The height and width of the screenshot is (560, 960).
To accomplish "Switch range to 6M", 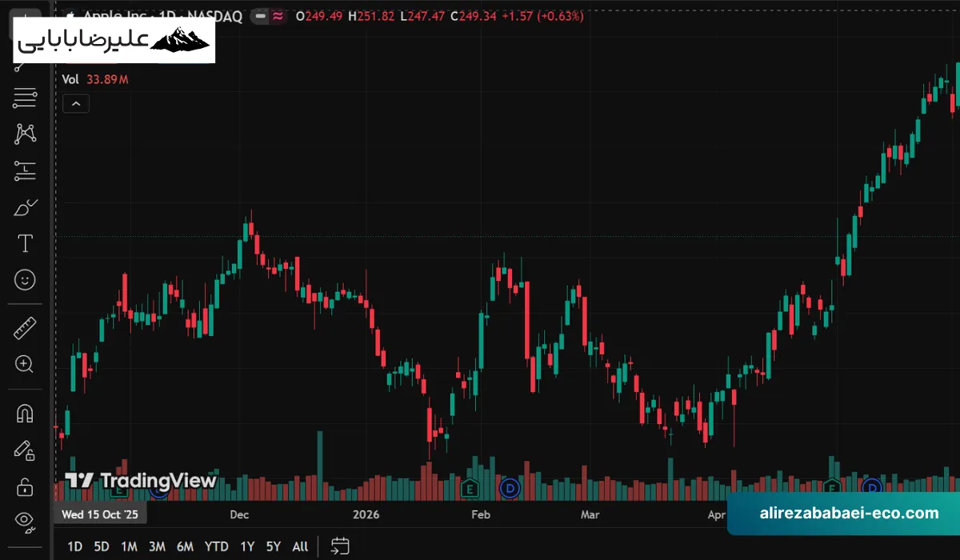I will pyautogui.click(x=185, y=546).
